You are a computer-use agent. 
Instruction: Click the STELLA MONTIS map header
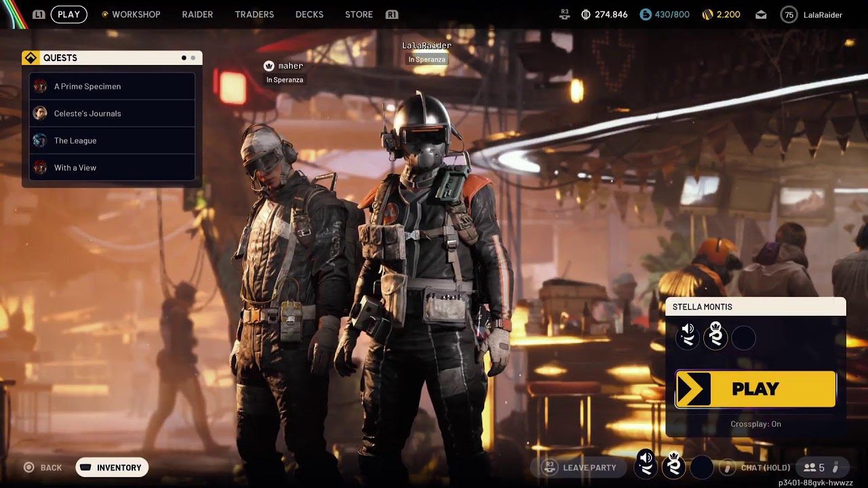(x=755, y=307)
